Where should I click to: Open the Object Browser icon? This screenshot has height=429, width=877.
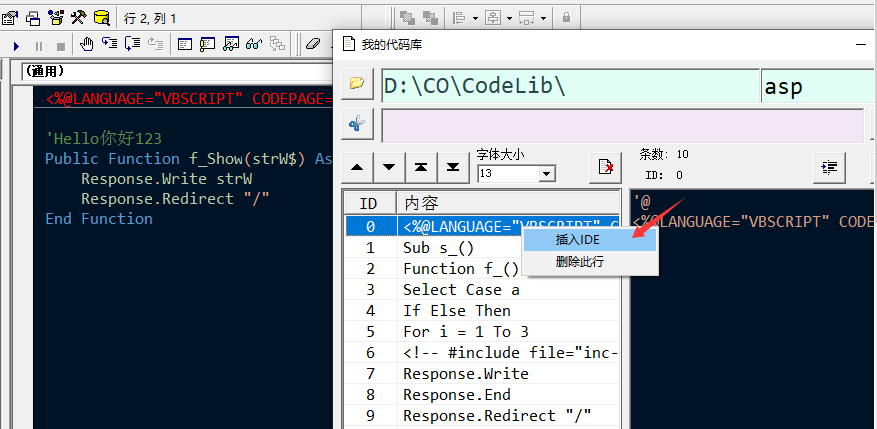55,18
